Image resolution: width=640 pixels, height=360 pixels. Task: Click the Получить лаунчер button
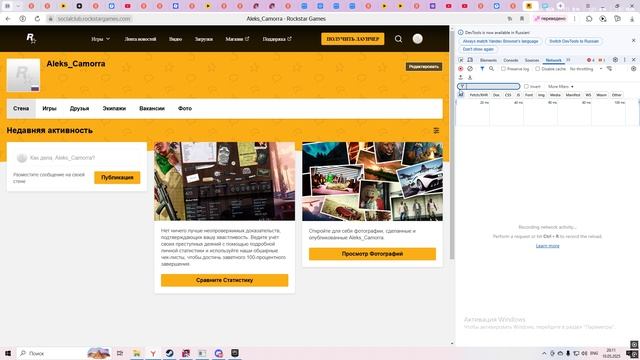coord(353,39)
